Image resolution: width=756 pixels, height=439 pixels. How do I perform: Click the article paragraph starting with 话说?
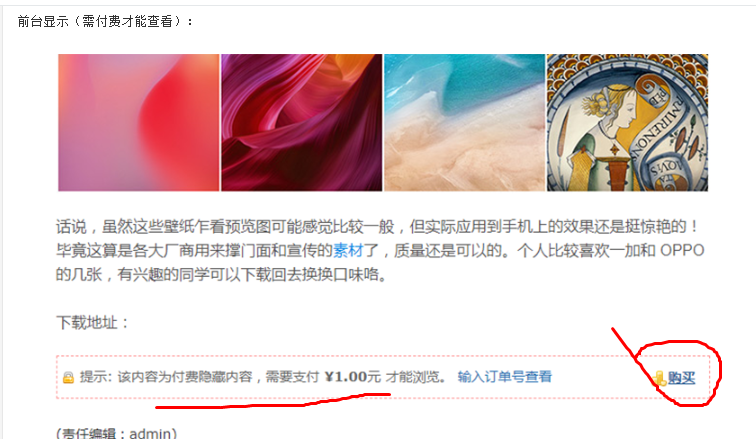[x=380, y=251]
